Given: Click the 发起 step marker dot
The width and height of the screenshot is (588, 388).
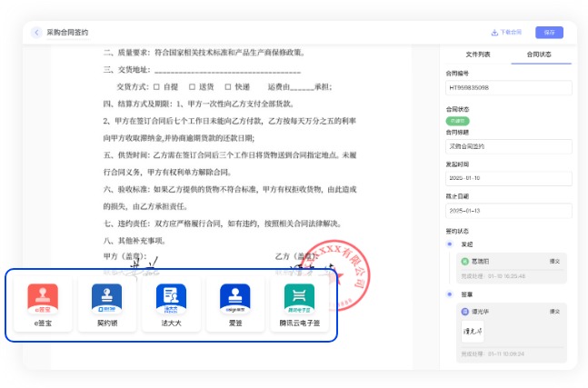Looking at the screenshot, I should (450, 244).
